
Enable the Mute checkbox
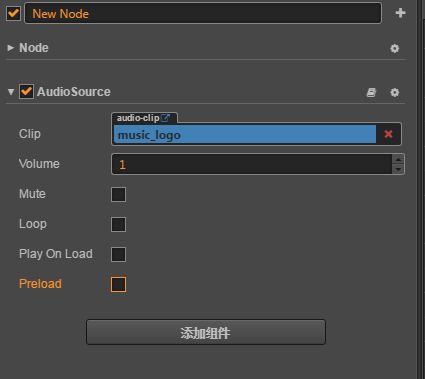click(x=118, y=194)
